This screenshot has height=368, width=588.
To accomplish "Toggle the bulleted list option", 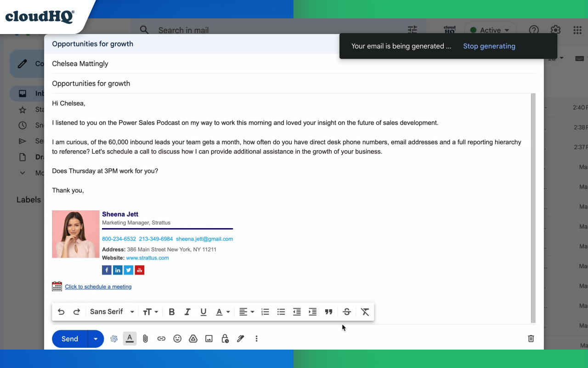I will [281, 311].
